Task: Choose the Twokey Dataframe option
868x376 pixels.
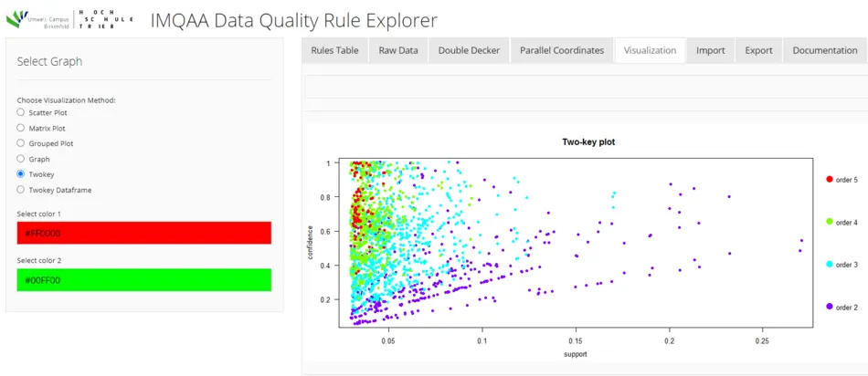Action: coord(21,190)
